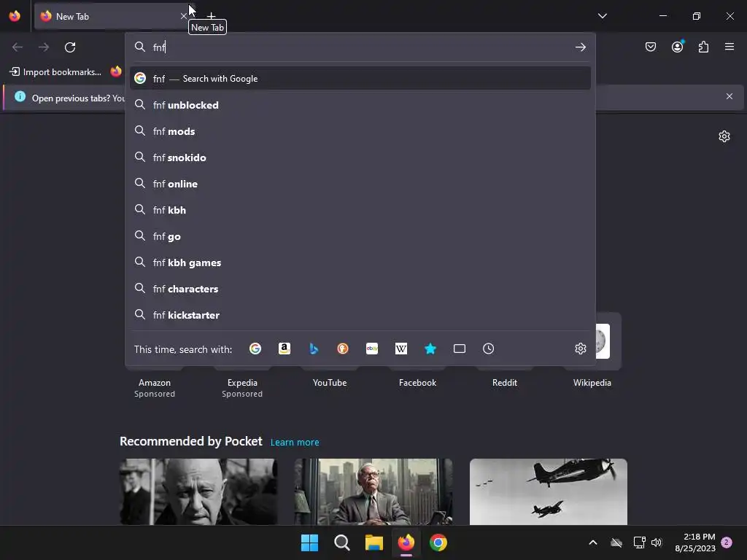Open the Pocket story with warplanes photo
Screen dimensions: 747x560
point(549,491)
